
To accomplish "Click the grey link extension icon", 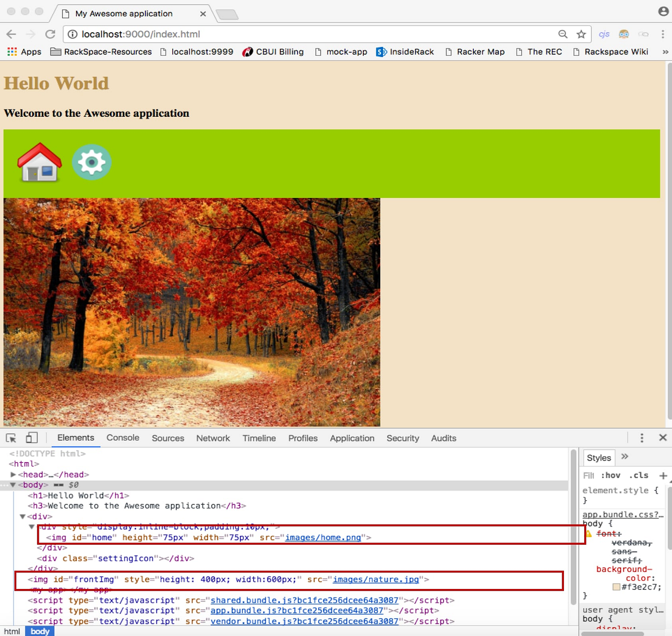I will [x=643, y=34].
